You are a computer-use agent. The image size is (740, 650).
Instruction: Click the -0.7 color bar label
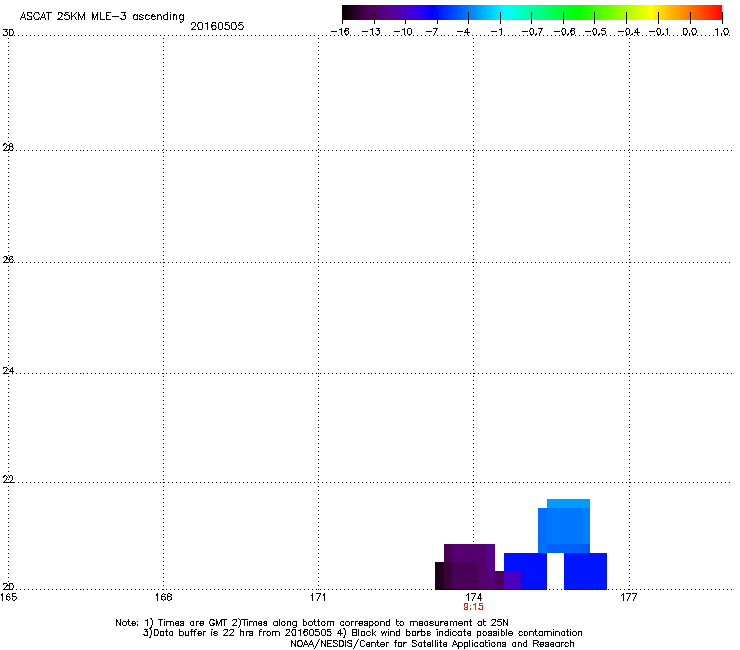point(532,32)
